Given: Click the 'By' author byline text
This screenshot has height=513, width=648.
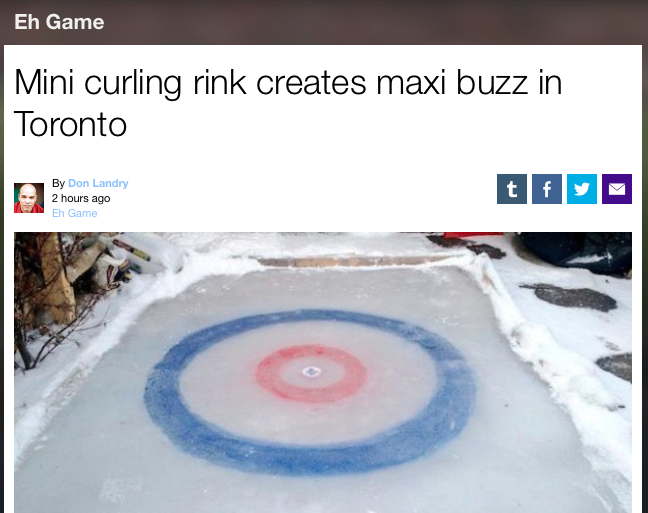Looking at the screenshot, I should click(58, 183).
